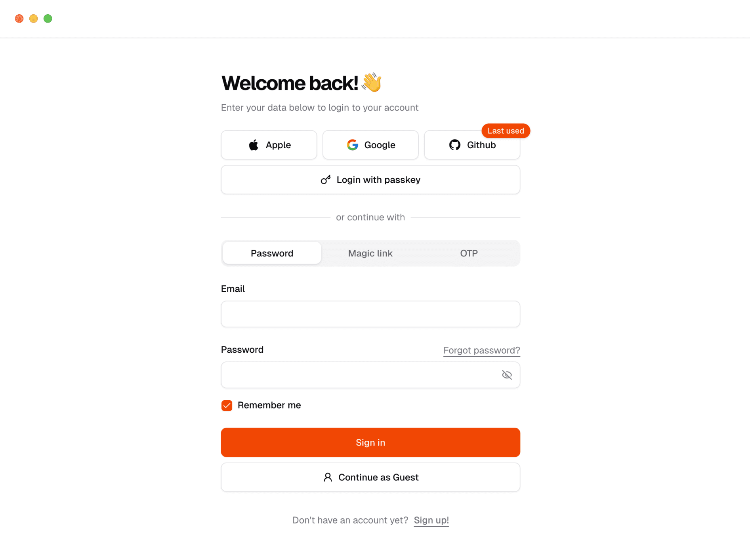This screenshot has width=750, height=560.
Task: Click the Google logo icon
Action: (x=352, y=145)
